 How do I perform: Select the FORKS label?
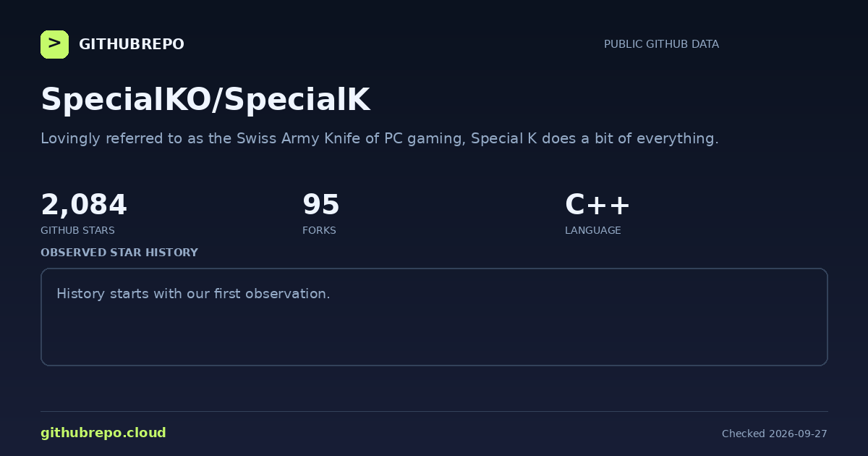point(319,230)
